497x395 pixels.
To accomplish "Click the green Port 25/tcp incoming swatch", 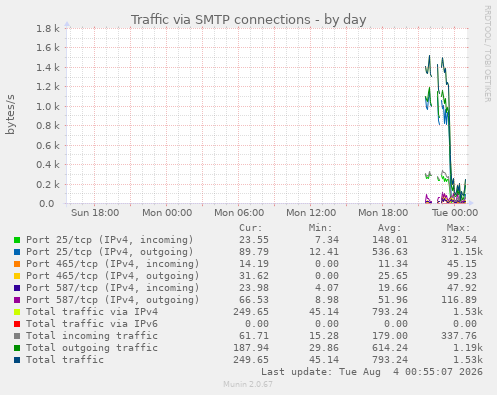I will click(x=17, y=240).
